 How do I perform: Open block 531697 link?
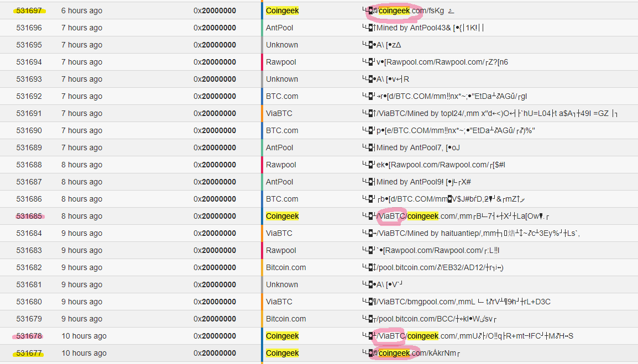pos(29,10)
